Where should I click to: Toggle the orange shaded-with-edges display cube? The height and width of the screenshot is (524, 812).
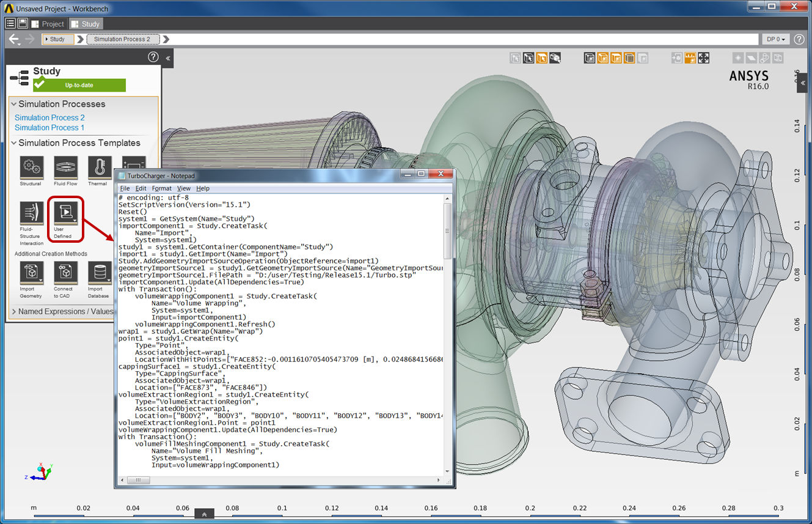point(603,58)
